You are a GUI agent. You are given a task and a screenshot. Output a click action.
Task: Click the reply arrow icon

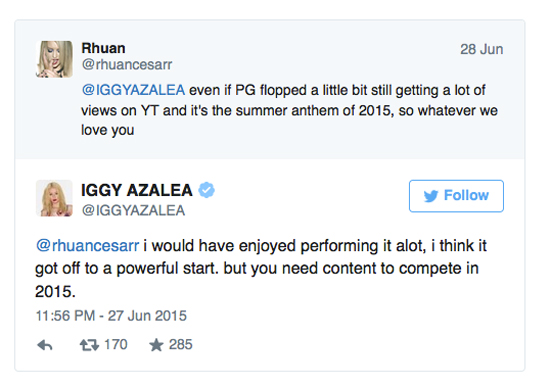coord(45,345)
